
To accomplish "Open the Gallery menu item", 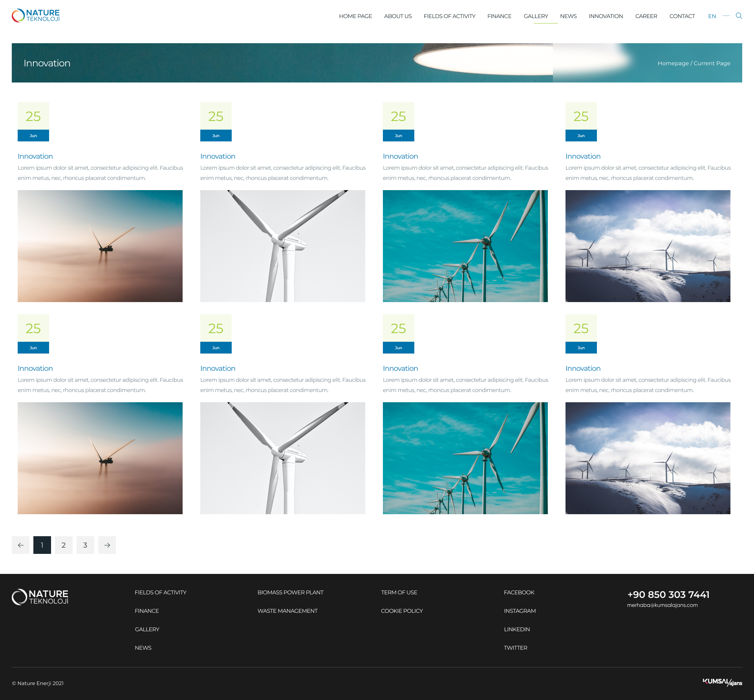I will 536,16.
